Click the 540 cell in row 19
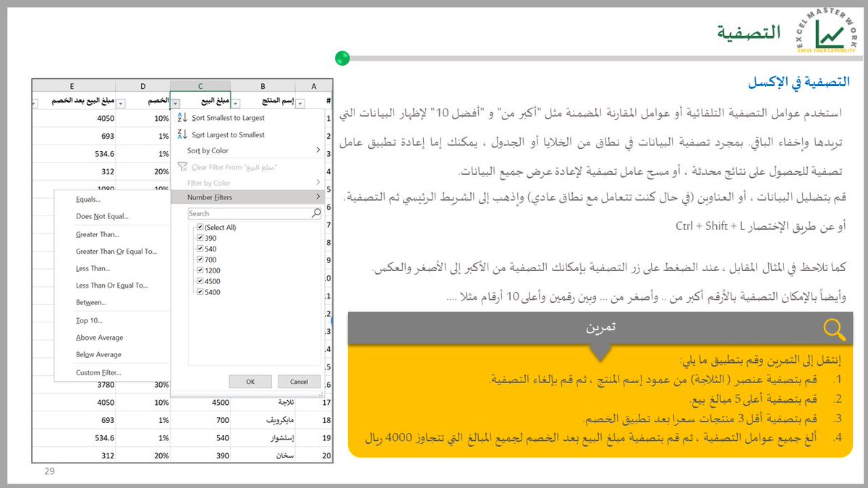The image size is (868, 488). pos(200,437)
